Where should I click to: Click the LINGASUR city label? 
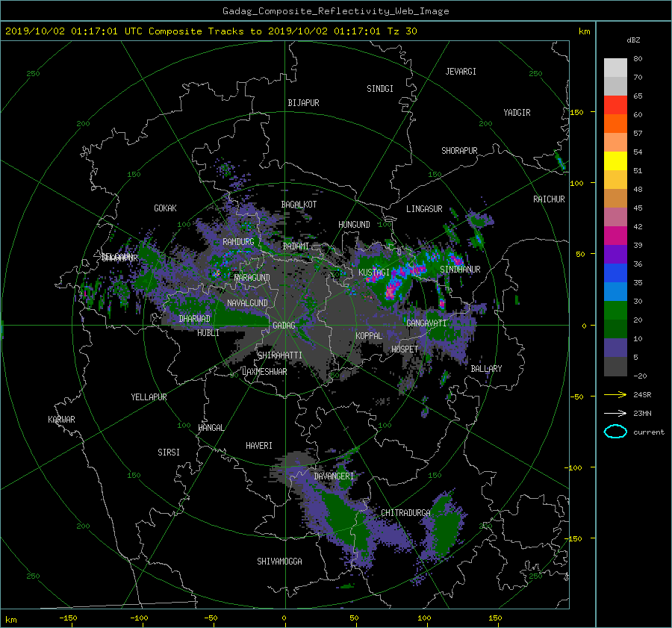(424, 209)
